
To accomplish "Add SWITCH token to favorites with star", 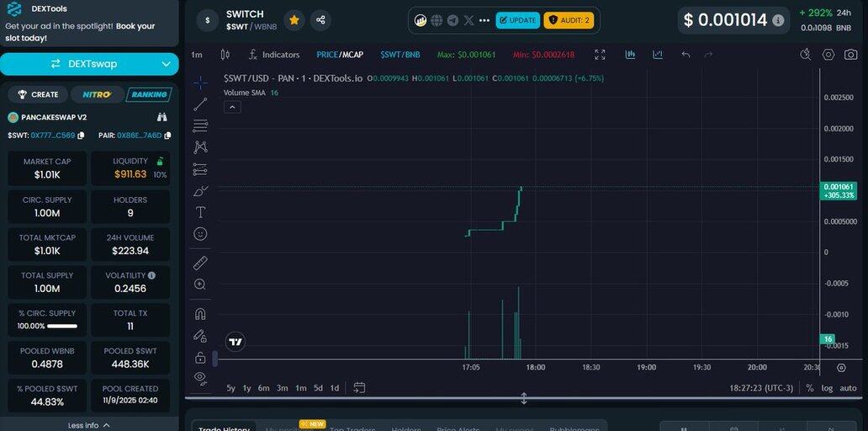I will [294, 19].
